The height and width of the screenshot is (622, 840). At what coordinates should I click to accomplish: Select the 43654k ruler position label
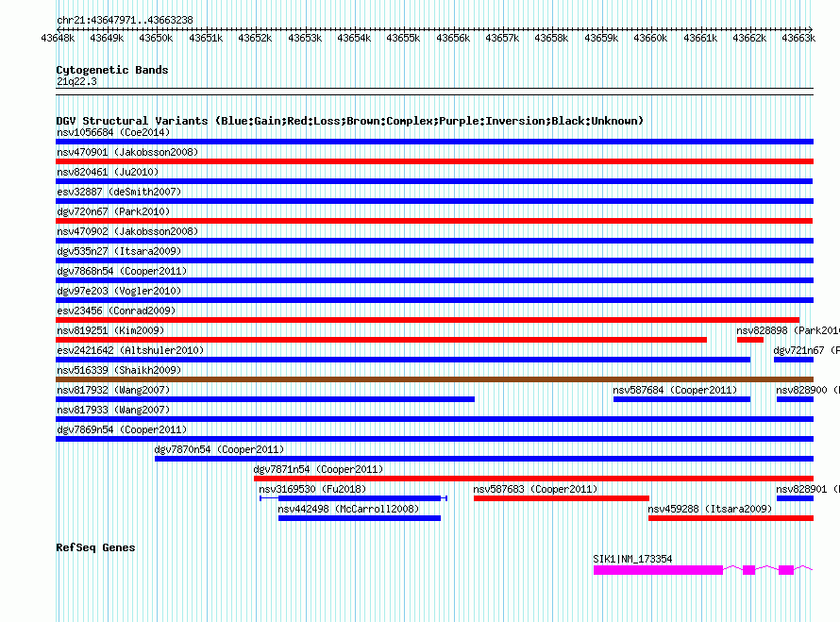(x=354, y=38)
